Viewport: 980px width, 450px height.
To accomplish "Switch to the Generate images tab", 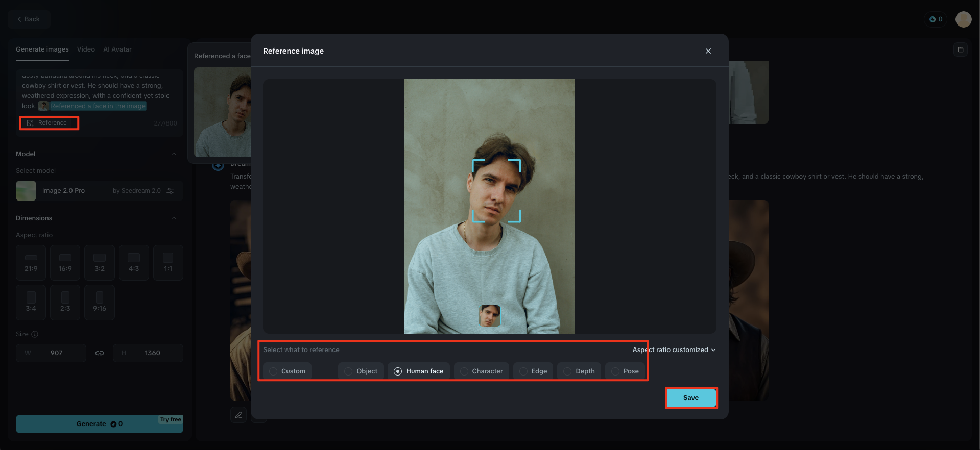I will [x=42, y=49].
